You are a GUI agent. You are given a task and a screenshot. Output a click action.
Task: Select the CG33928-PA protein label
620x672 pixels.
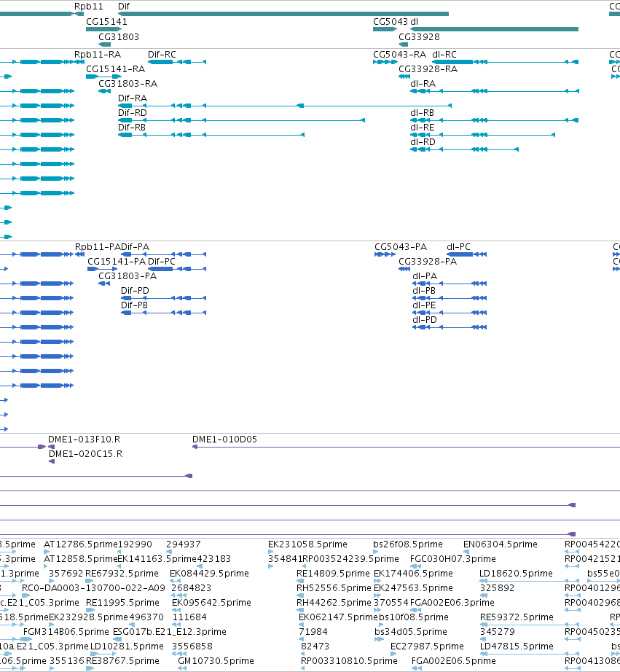[428, 262]
